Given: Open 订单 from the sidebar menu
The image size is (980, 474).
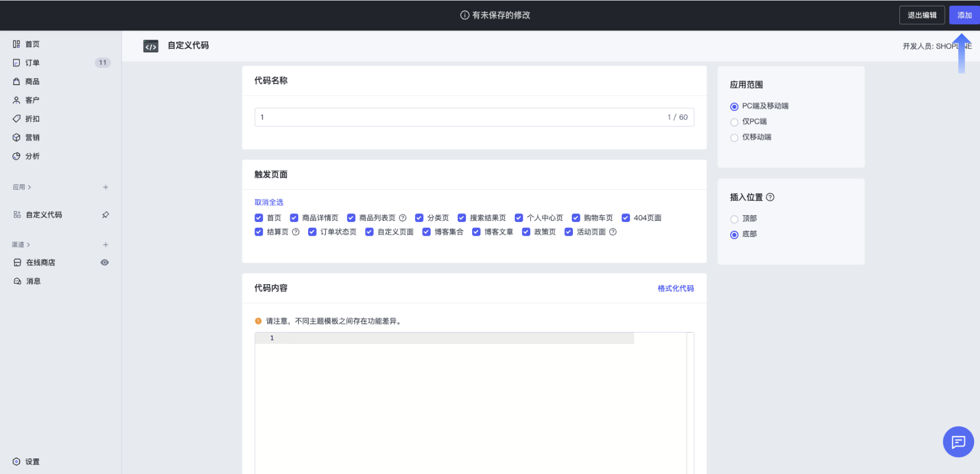Looking at the screenshot, I should [x=32, y=63].
